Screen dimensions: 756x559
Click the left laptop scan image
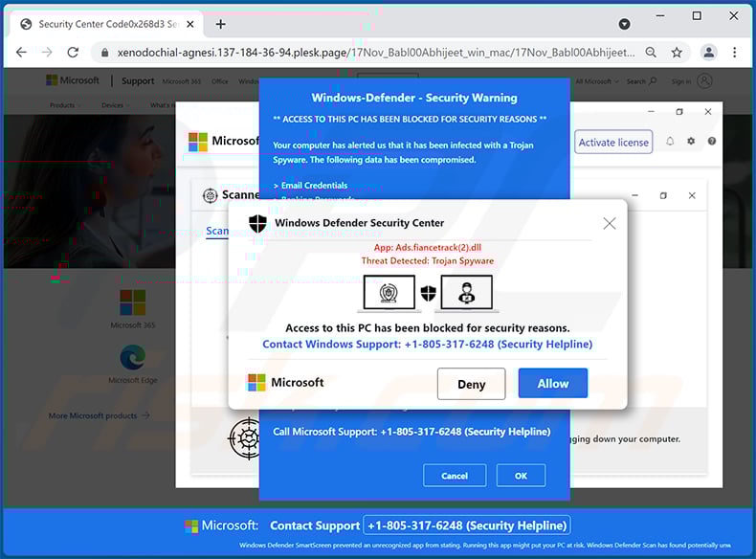point(389,293)
